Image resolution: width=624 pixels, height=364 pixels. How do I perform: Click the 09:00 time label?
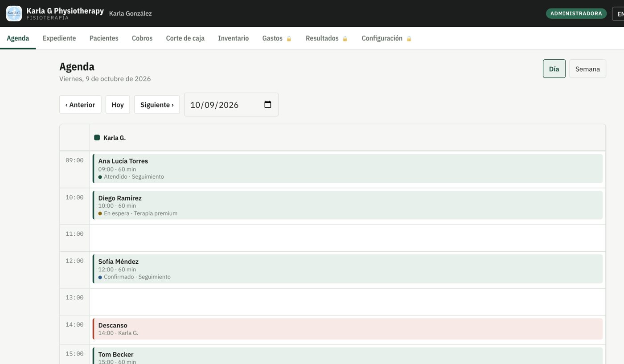tap(74, 160)
